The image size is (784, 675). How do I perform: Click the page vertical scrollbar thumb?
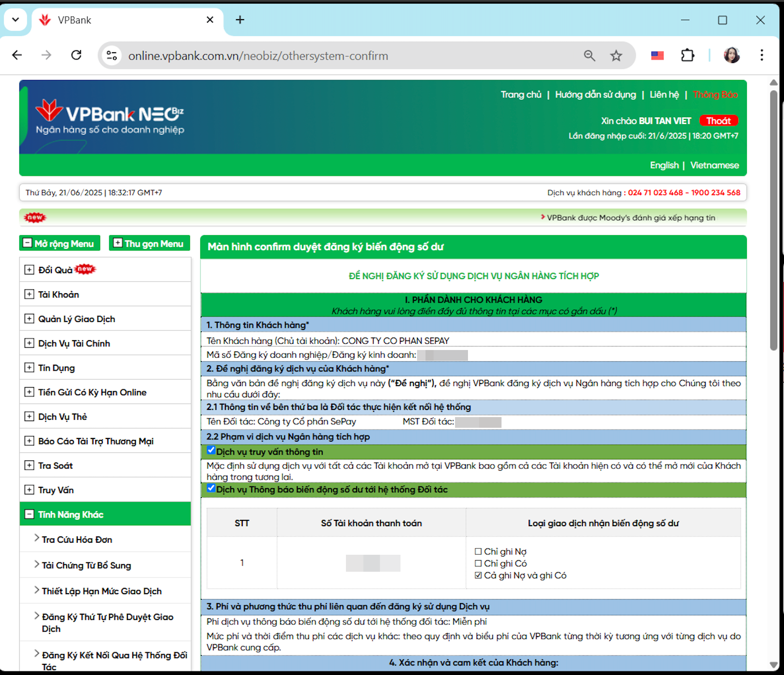coord(774,219)
